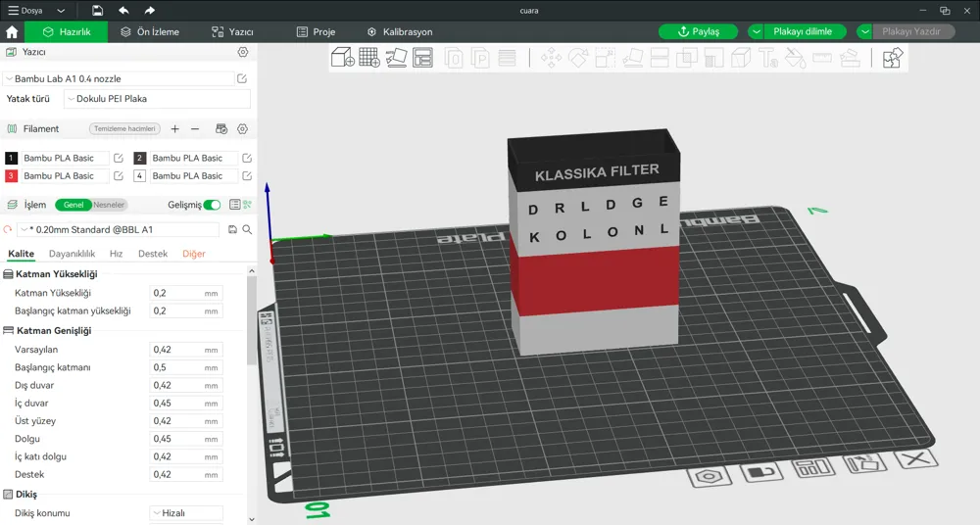Viewport: 980px width, 525px height.
Task: Open the Kalibrasyon tab
Action: pos(400,32)
